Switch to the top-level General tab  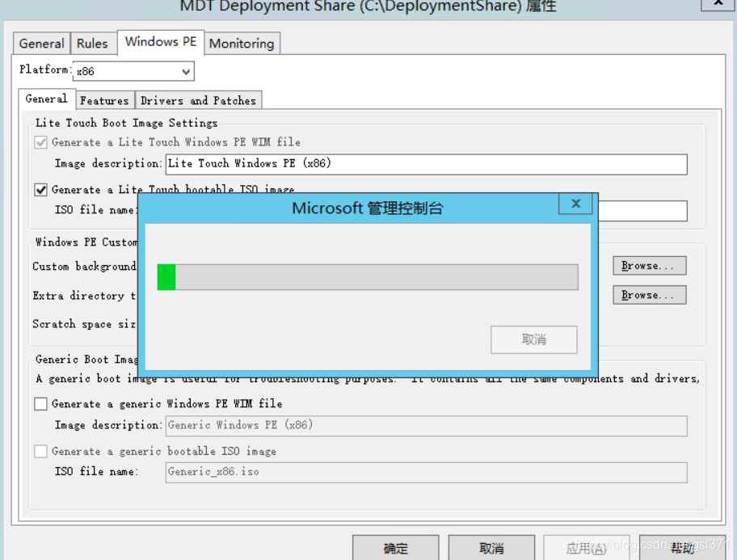(41, 44)
